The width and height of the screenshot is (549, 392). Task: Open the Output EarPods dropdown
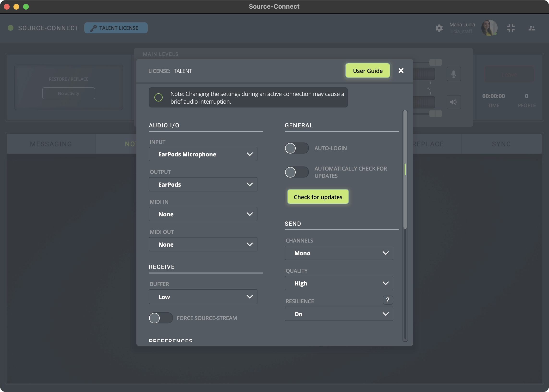tap(203, 184)
